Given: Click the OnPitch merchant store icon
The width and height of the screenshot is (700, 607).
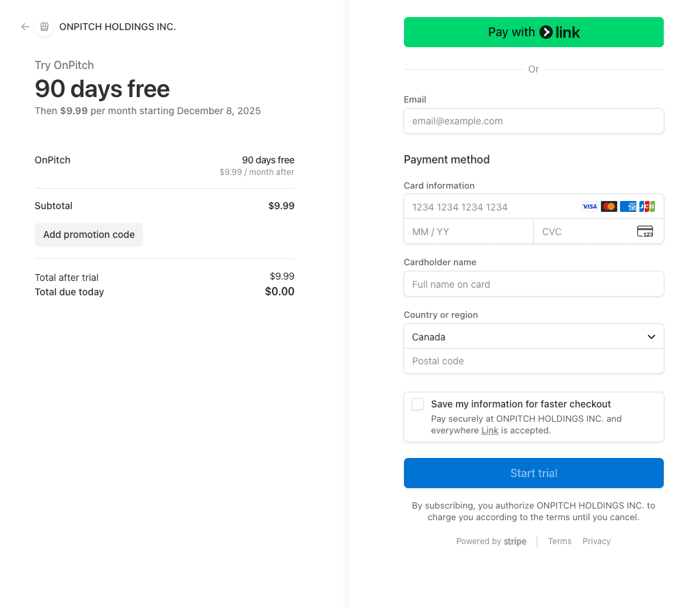Looking at the screenshot, I should click(44, 27).
